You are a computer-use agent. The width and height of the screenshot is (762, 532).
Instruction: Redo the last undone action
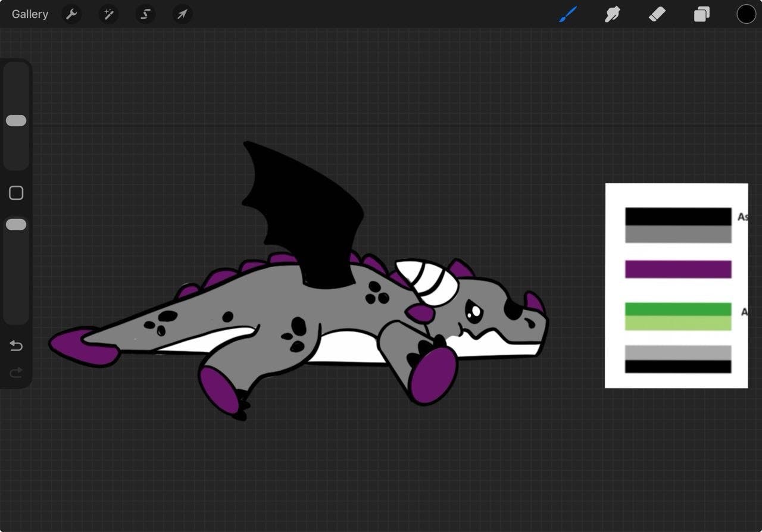point(16,373)
